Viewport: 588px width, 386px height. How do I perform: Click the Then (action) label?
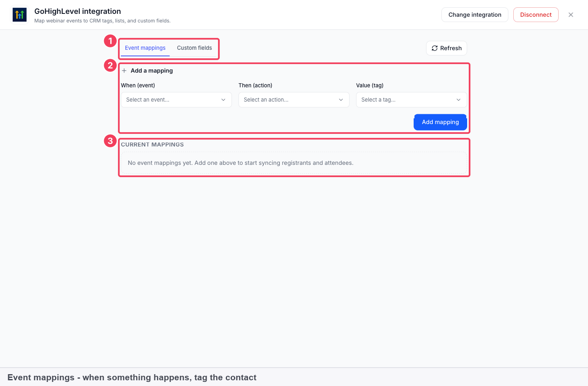click(x=255, y=85)
